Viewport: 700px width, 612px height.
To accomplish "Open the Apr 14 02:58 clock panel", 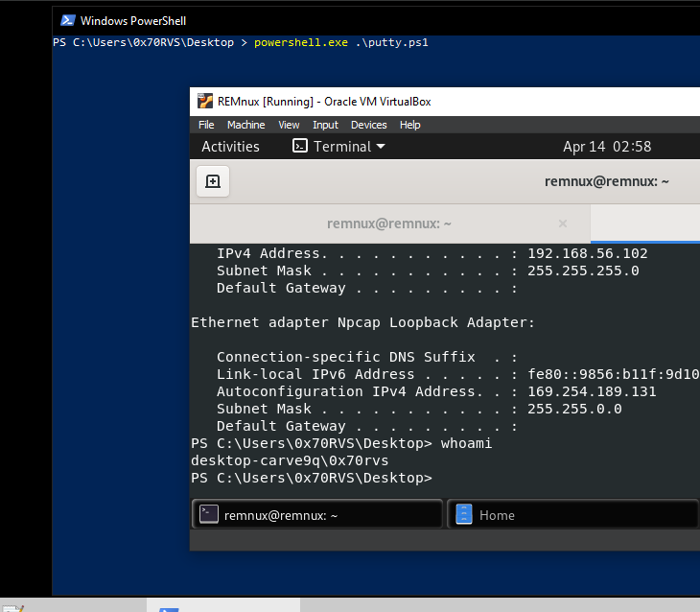I will pos(607,147).
